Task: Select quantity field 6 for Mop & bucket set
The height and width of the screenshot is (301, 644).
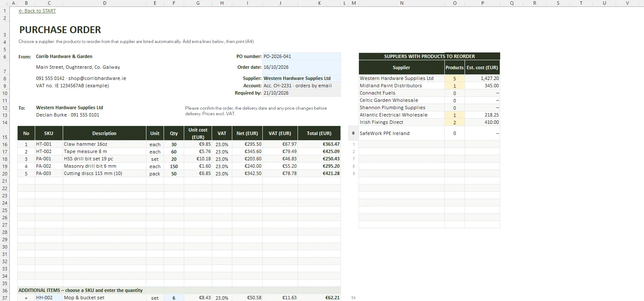Action: (173, 298)
